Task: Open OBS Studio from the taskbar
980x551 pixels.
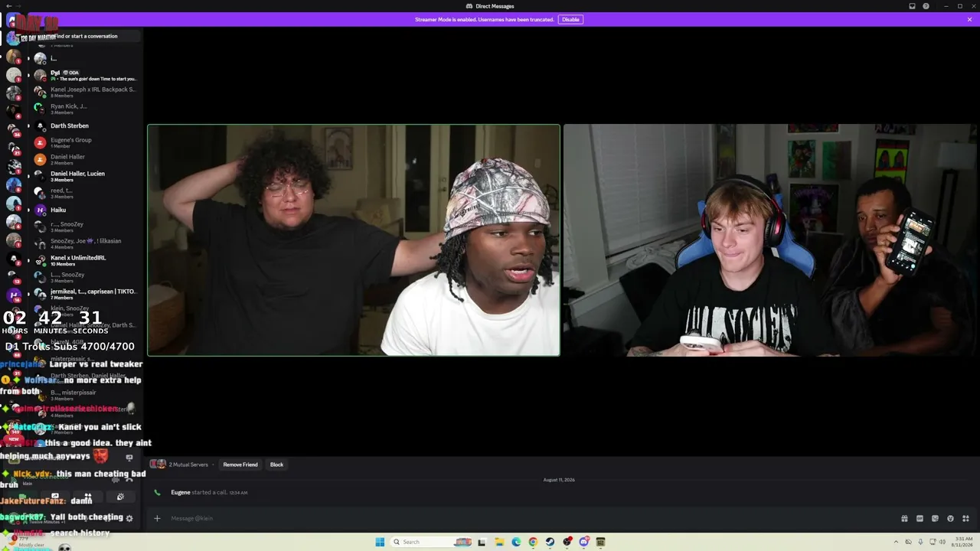Action: (567, 542)
